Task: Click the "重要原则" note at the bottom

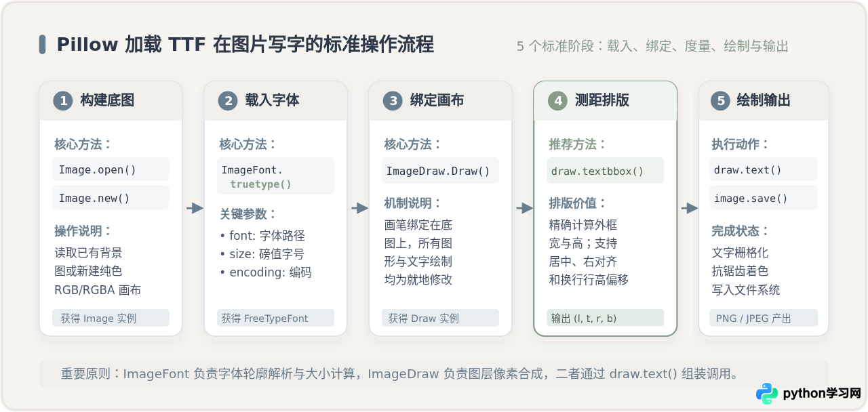Action: pyautogui.click(x=434, y=373)
